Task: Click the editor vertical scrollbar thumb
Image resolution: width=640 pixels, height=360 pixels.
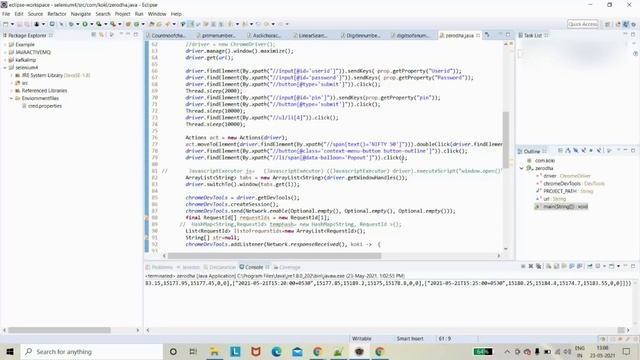Action: pos(506,140)
